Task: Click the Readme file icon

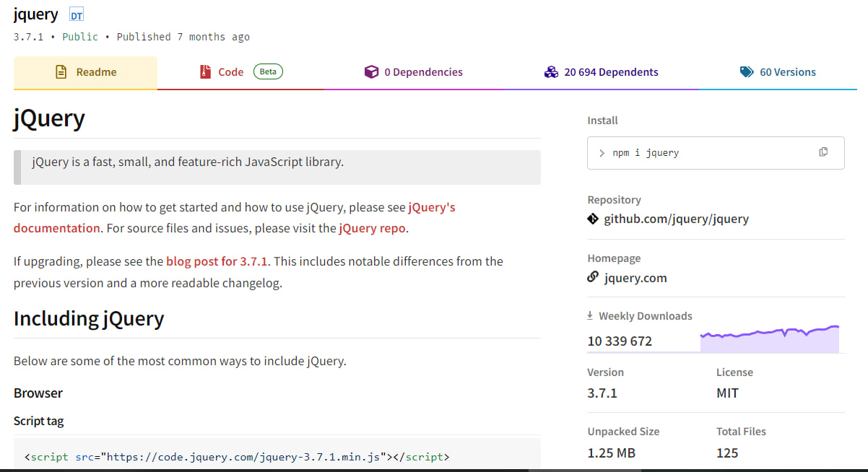Action: point(61,72)
